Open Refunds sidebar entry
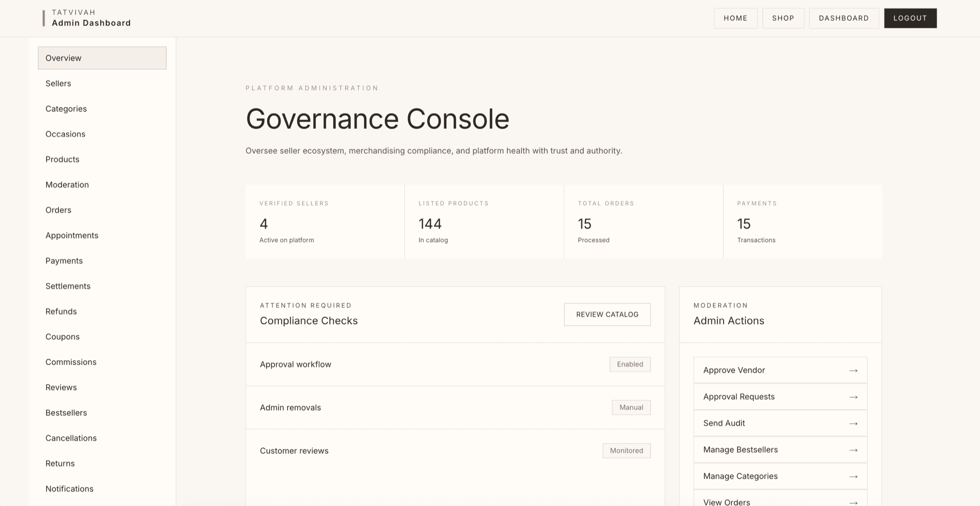Image resolution: width=980 pixels, height=506 pixels. coord(102,312)
